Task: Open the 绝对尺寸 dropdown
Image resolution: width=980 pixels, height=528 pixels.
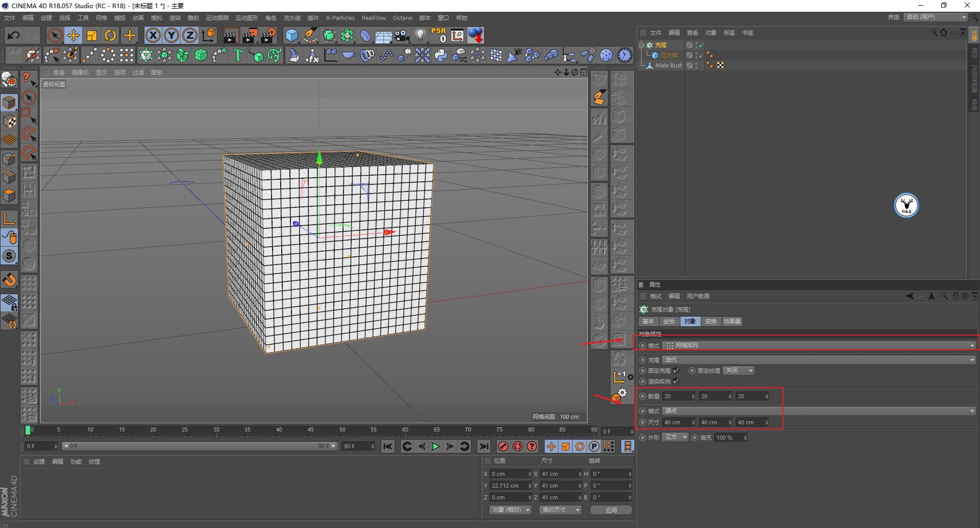Action: [x=560, y=510]
